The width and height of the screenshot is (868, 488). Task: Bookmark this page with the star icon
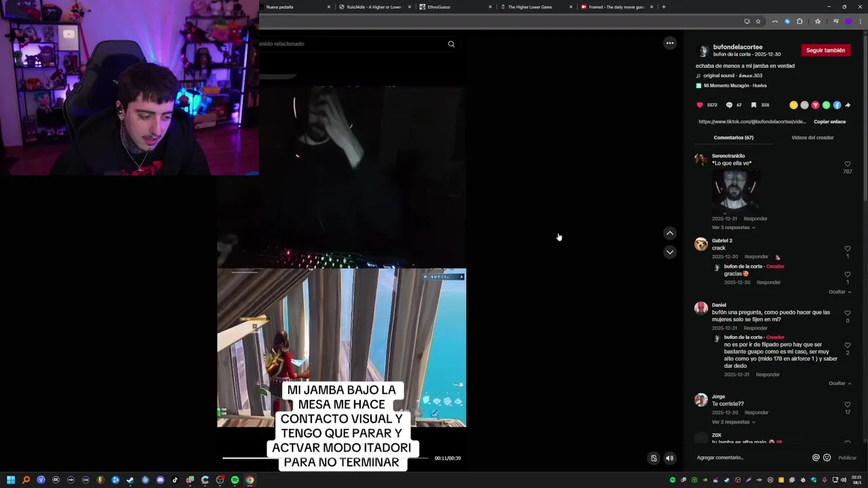tap(758, 22)
